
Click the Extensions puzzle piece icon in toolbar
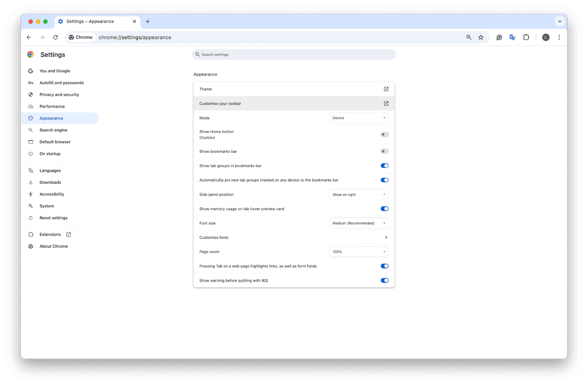[526, 37]
